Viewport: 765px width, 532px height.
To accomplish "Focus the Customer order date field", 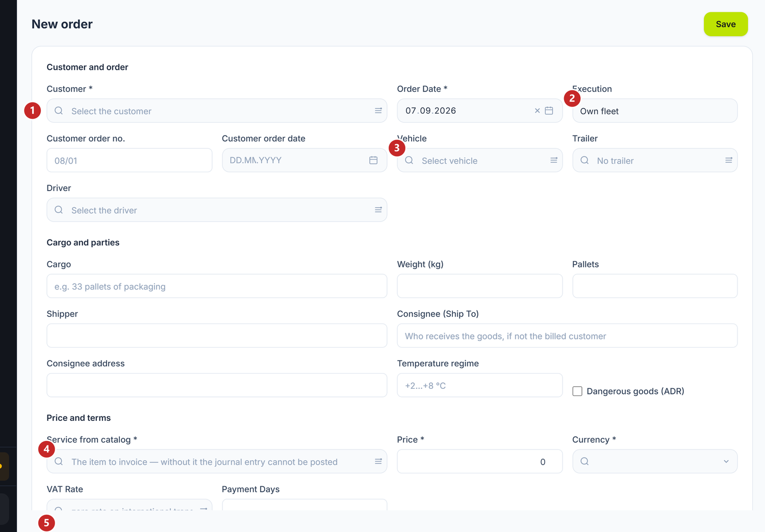I will click(304, 160).
